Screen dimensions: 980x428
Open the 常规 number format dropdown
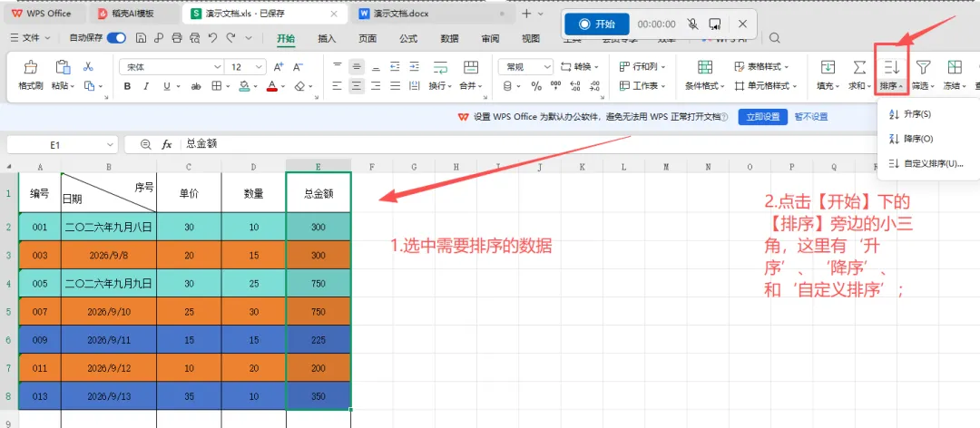point(525,67)
